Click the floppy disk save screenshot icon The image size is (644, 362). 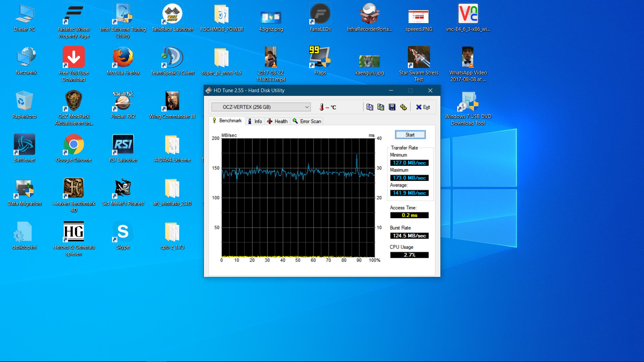click(392, 107)
